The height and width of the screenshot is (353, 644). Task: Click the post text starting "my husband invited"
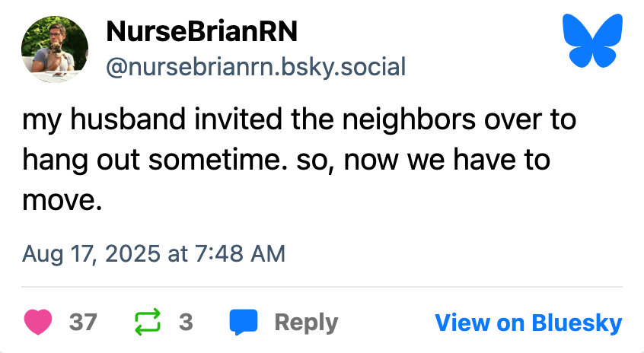pyautogui.click(x=298, y=161)
